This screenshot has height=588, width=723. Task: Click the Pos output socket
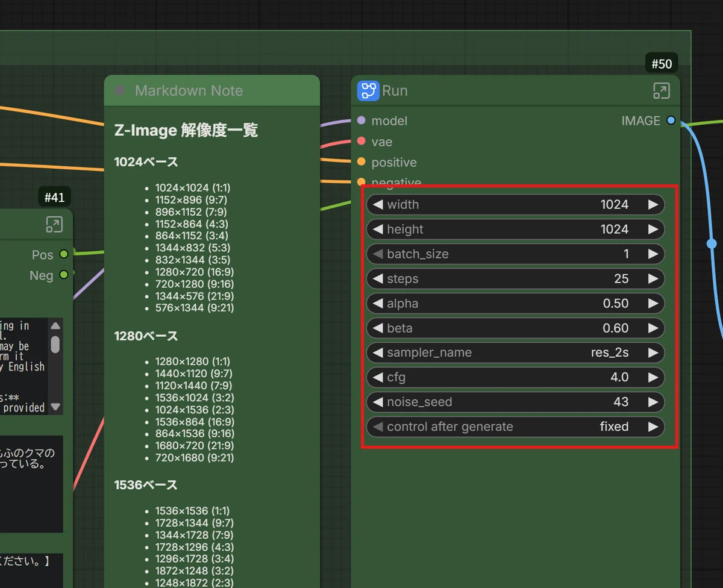pos(63,254)
